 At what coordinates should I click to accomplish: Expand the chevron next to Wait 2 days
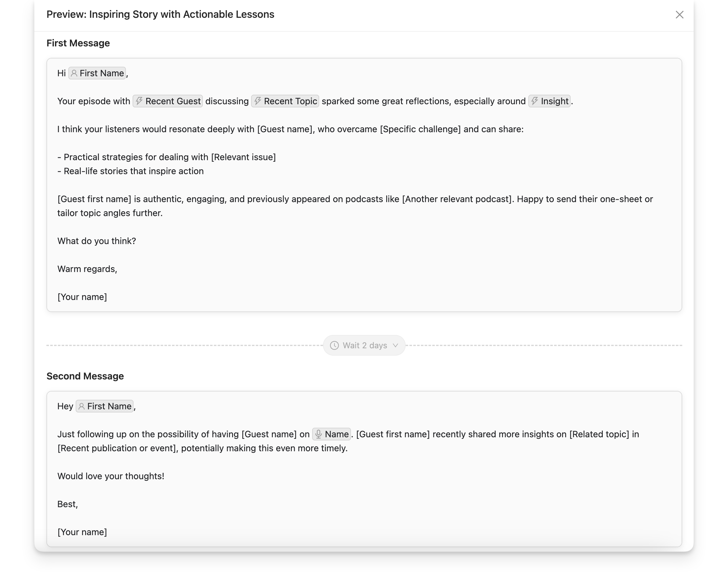(395, 345)
